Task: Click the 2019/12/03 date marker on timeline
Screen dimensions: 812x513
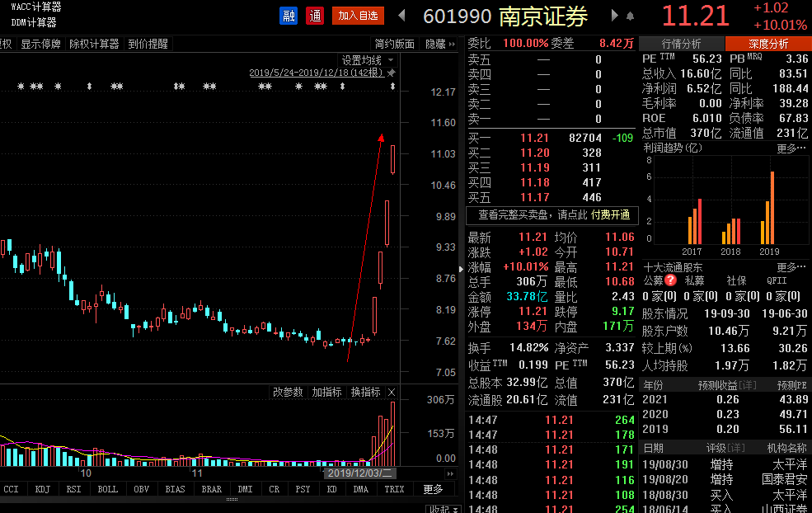Action: point(360,473)
